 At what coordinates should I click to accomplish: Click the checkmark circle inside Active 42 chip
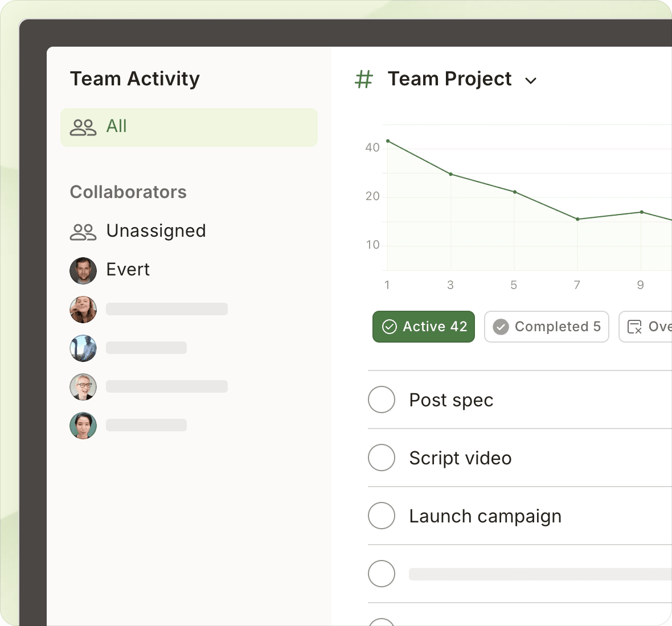click(390, 327)
